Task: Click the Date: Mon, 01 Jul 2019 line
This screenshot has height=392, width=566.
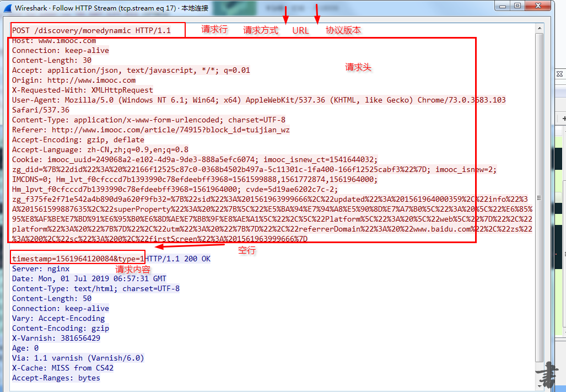Action: [x=89, y=278]
